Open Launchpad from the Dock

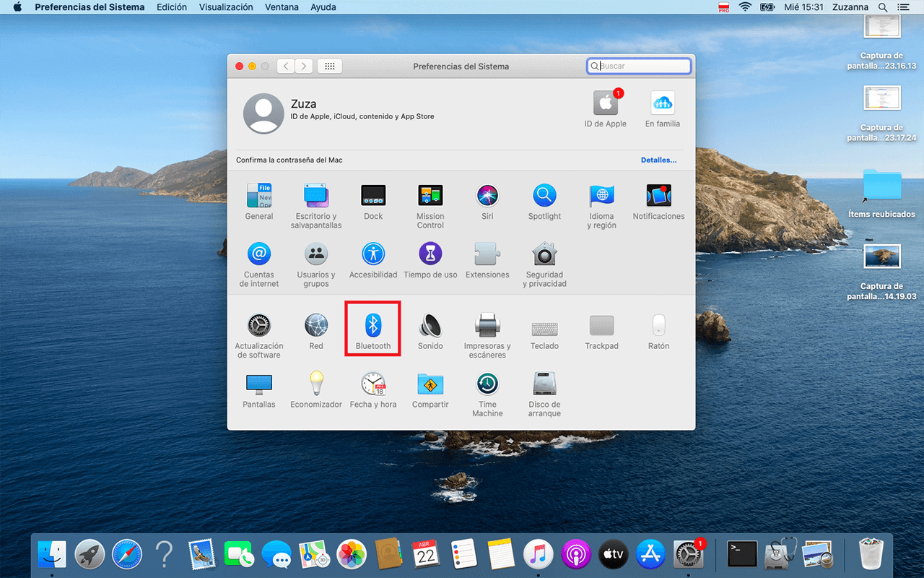90,554
